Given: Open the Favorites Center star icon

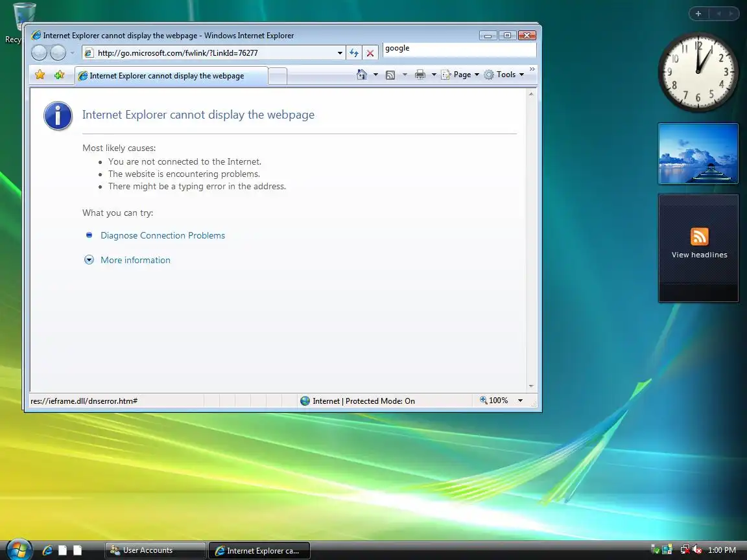Looking at the screenshot, I should point(40,75).
